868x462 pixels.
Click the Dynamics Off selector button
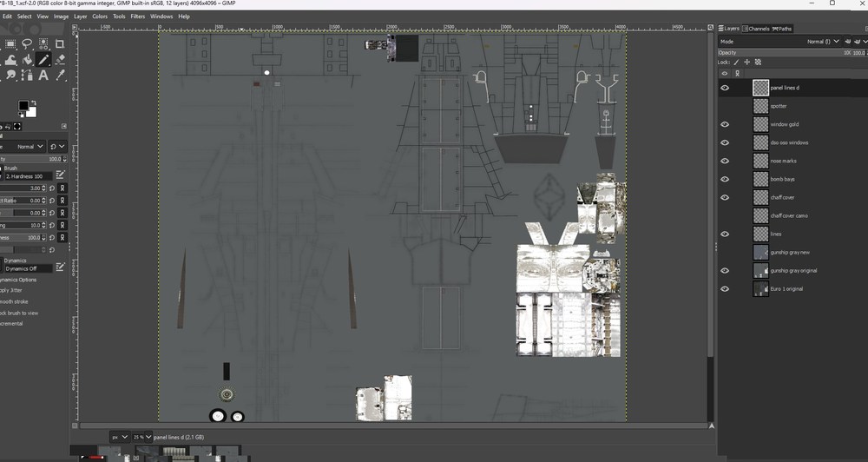(28, 268)
